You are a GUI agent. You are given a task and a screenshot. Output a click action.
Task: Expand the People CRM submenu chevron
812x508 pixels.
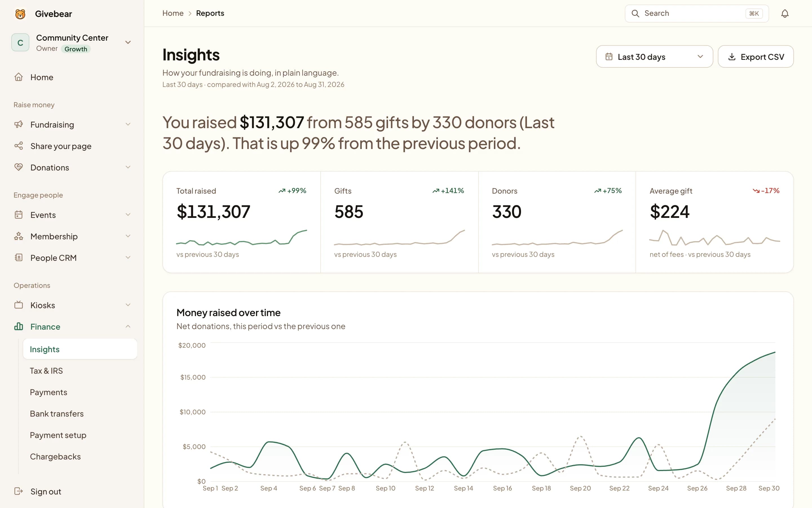click(128, 257)
